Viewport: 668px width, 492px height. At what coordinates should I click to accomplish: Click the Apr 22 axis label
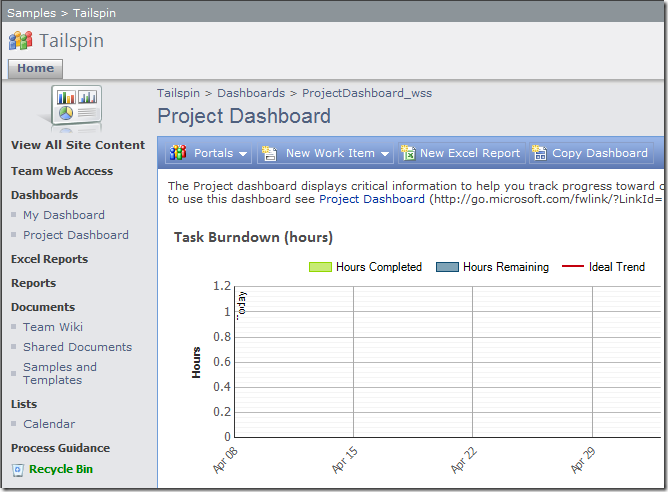464,460
